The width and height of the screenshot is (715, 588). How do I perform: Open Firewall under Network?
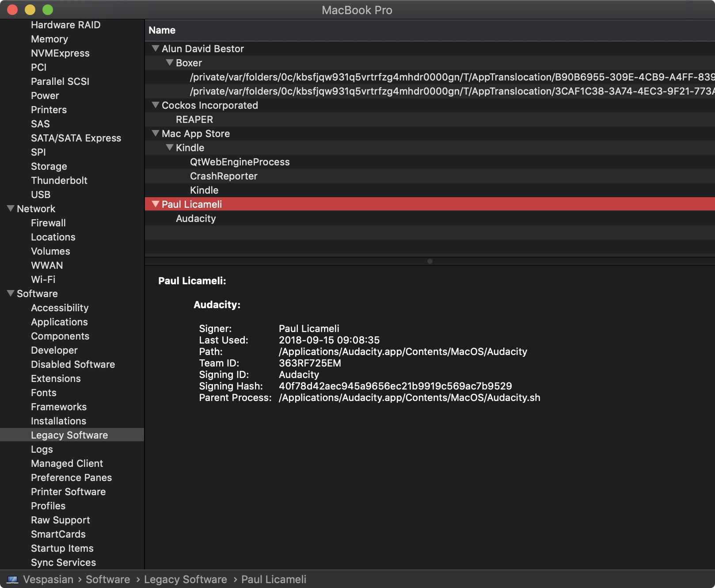click(x=48, y=223)
